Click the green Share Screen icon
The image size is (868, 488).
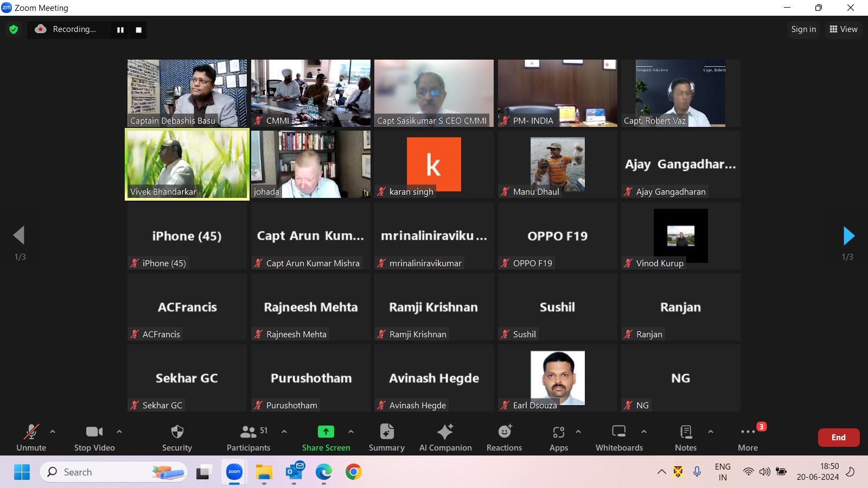(325, 432)
